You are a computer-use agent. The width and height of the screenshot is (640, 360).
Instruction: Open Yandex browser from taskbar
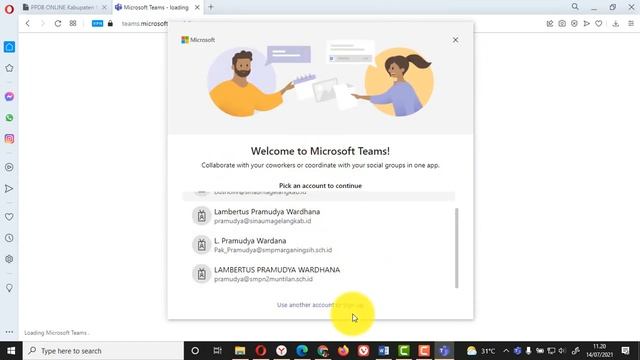tap(281, 351)
